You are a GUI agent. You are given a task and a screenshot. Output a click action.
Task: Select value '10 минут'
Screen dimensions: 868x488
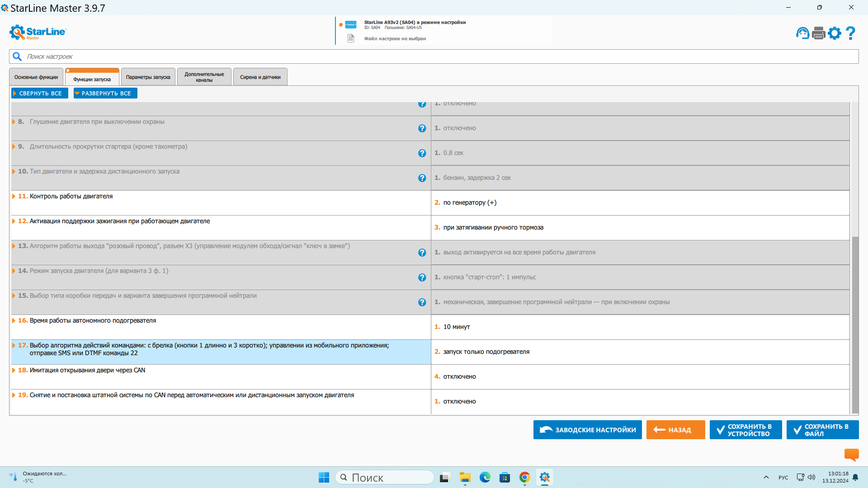[457, 327]
